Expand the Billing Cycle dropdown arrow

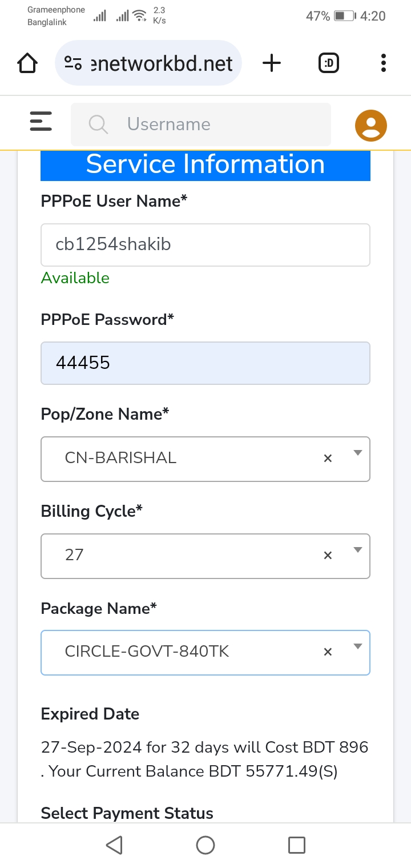click(x=358, y=550)
